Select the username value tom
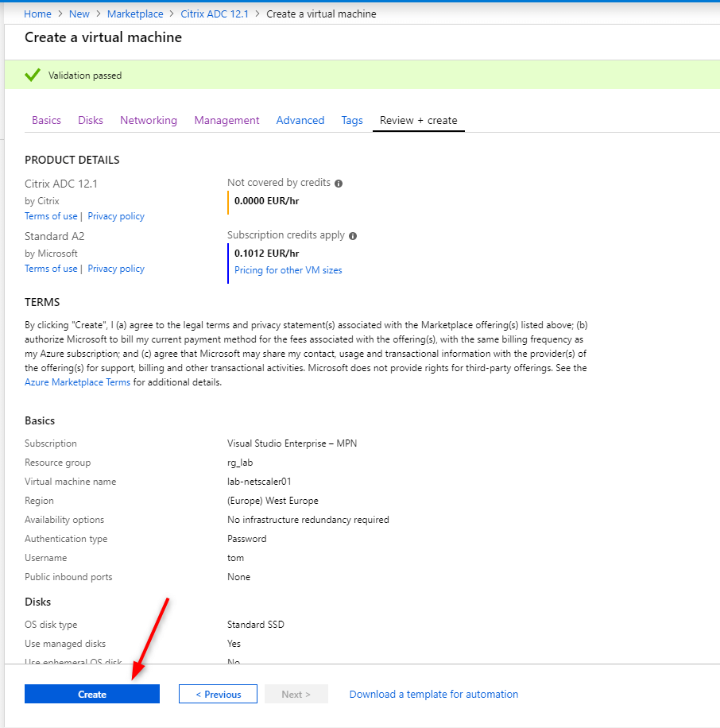720x728 pixels. 235,558
